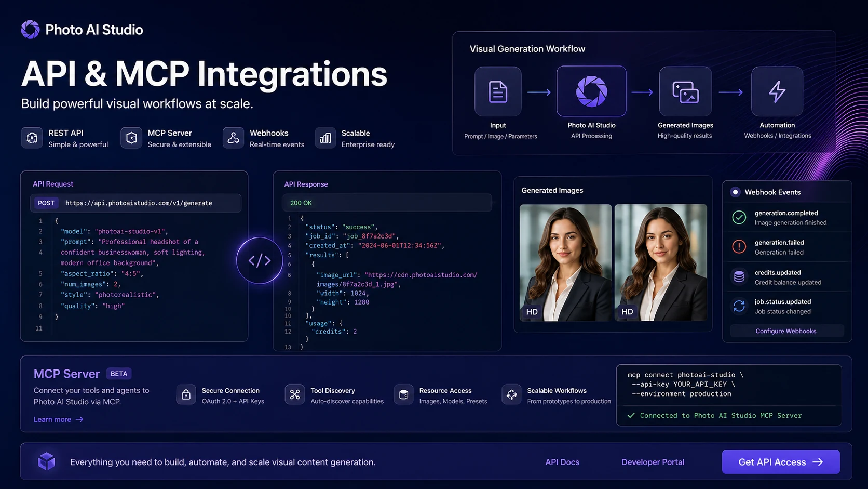868x489 pixels.
Task: Click the Connected to Photo AI Studio status text
Action: (x=721, y=415)
